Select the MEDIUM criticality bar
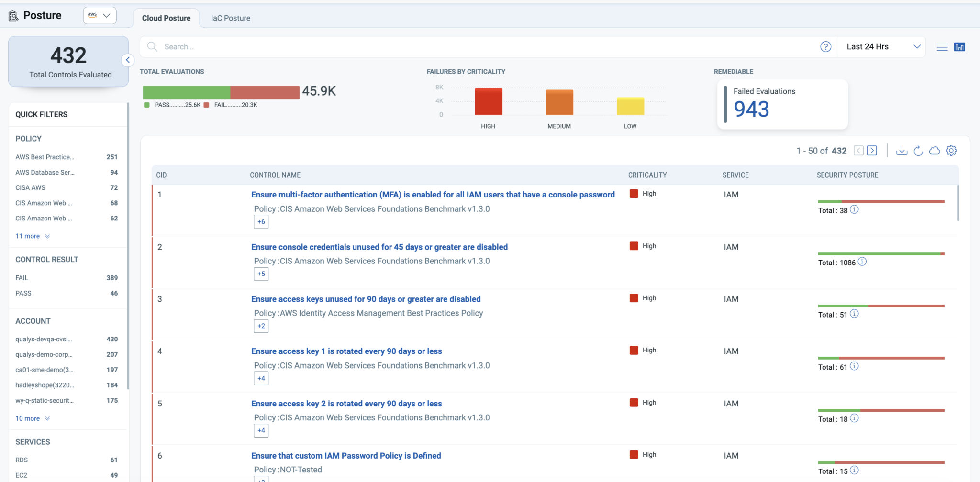980x482 pixels. pos(559,102)
